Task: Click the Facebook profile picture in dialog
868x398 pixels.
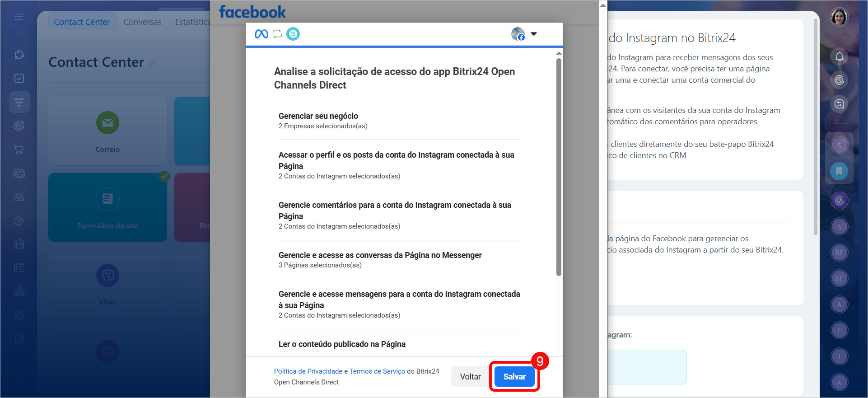Action: click(x=518, y=34)
